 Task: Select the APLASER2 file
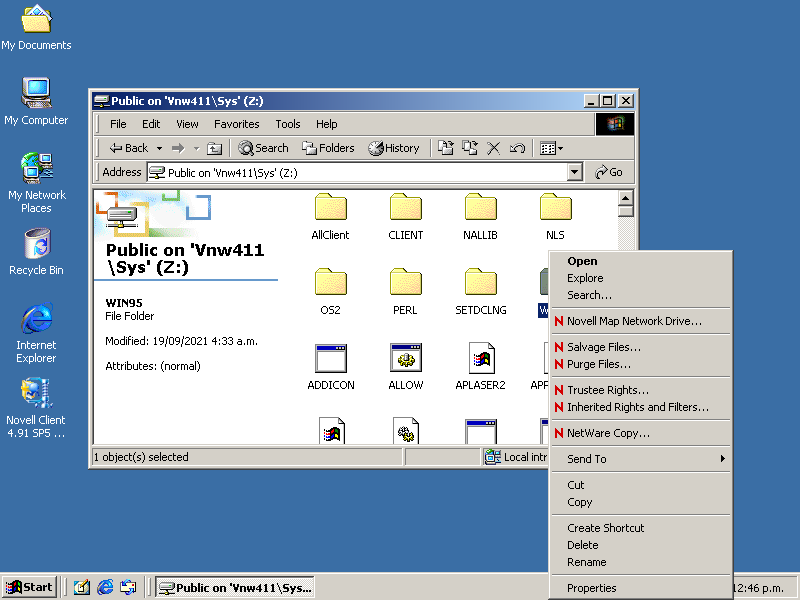(480, 367)
